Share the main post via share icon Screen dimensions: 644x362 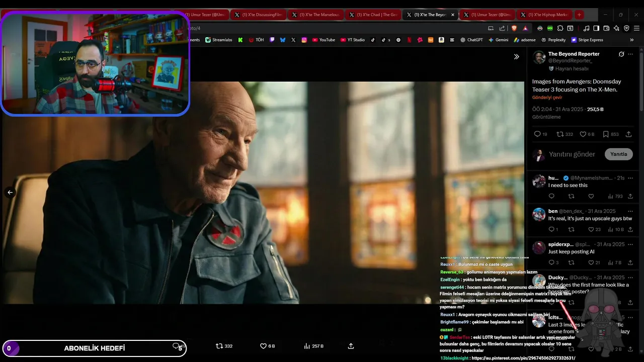628,134
